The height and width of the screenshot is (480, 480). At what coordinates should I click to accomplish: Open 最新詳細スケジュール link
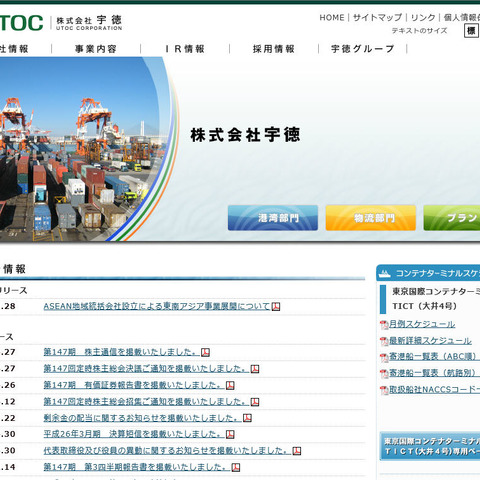(x=430, y=341)
